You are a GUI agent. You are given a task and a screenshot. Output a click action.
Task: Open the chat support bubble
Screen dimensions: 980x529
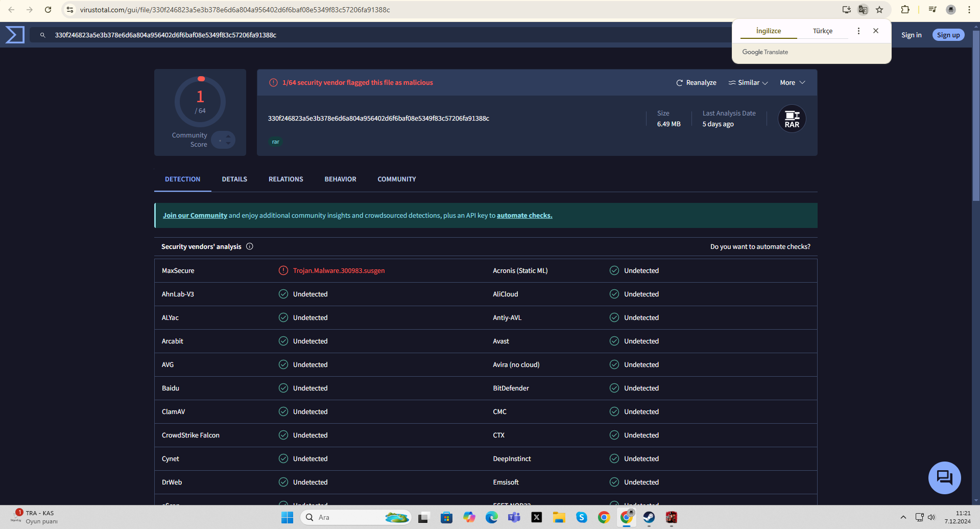(944, 478)
